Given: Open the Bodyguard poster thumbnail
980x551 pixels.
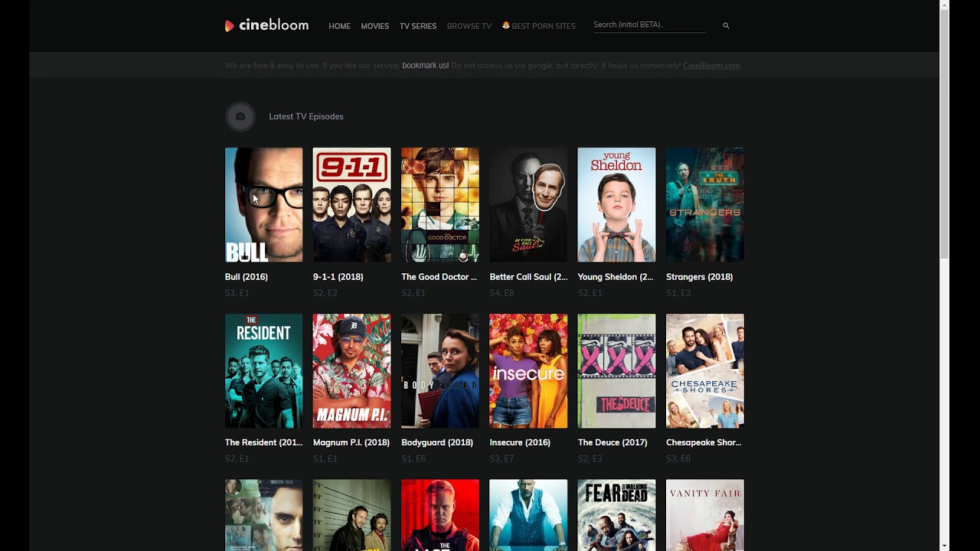Looking at the screenshot, I should (440, 371).
